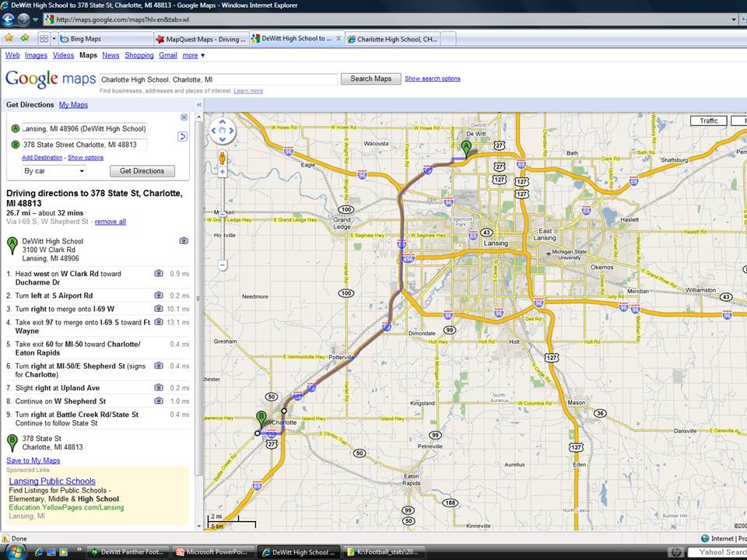Click the map pan control wheel
This screenshot has height=560, width=747.
tap(223, 131)
